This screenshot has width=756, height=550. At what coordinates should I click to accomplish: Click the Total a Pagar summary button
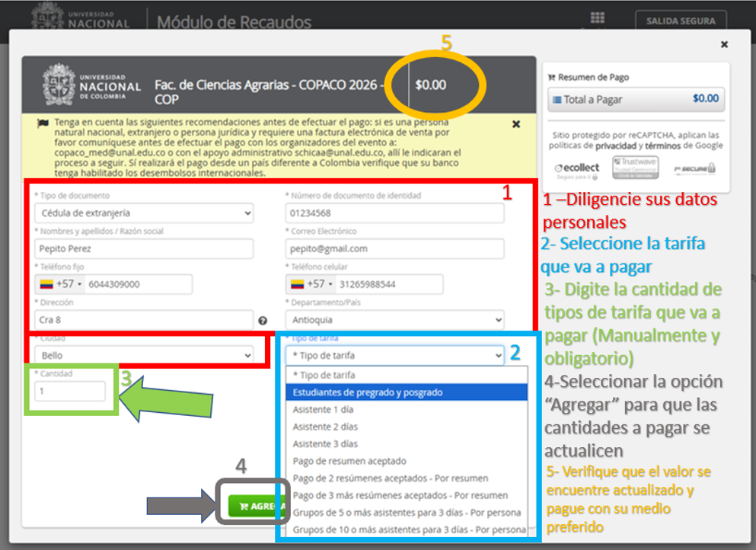(636, 99)
